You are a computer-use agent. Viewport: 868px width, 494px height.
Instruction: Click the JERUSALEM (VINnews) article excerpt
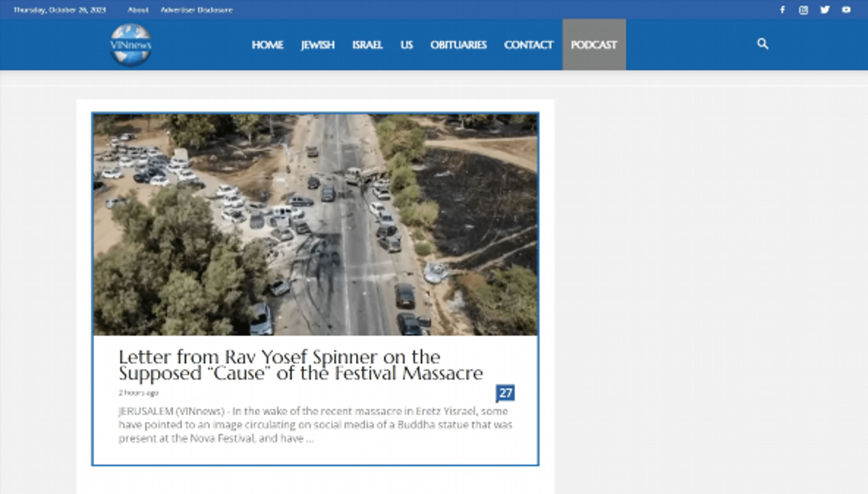pos(315,425)
